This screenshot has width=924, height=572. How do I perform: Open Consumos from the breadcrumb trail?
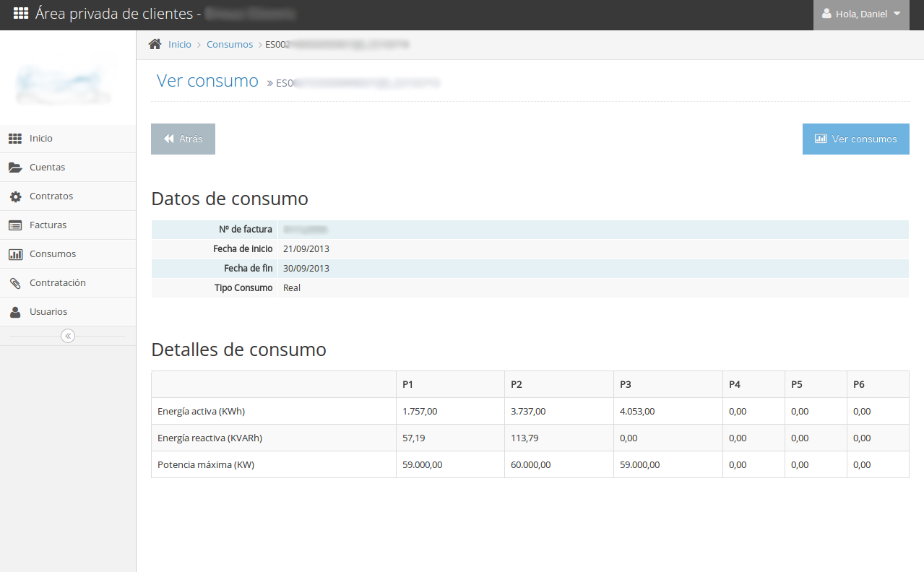(x=229, y=44)
